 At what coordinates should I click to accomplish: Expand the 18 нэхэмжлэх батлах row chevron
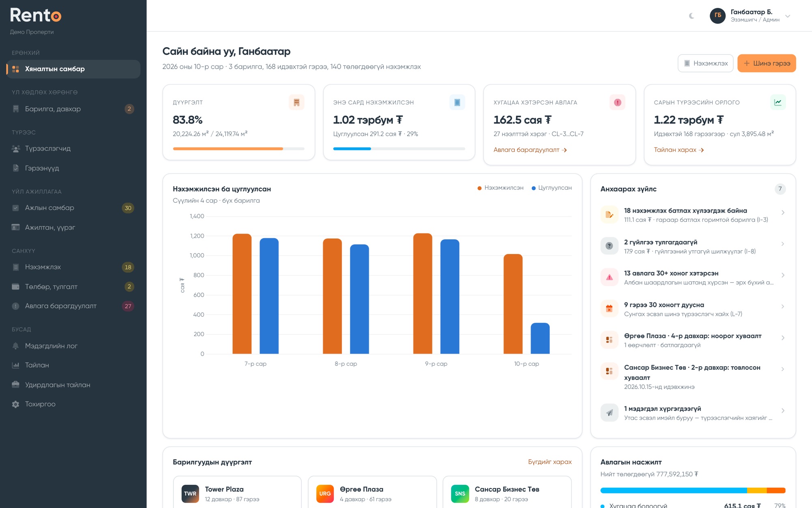click(x=783, y=213)
